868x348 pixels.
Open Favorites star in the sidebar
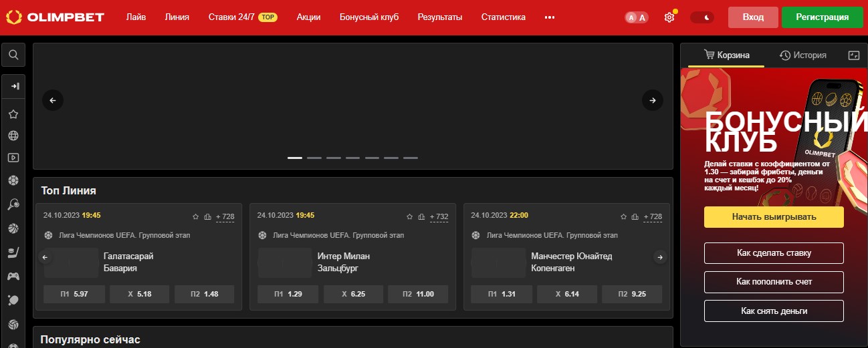13,114
